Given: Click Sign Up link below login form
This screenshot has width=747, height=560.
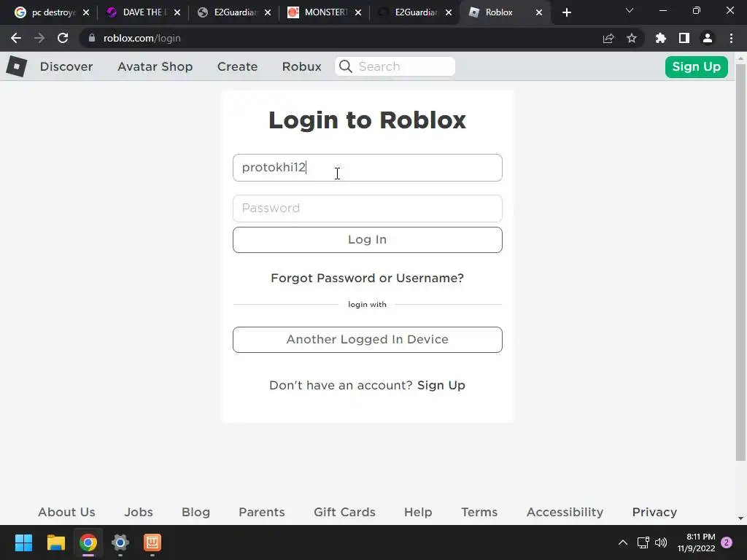Looking at the screenshot, I should click(x=441, y=385).
